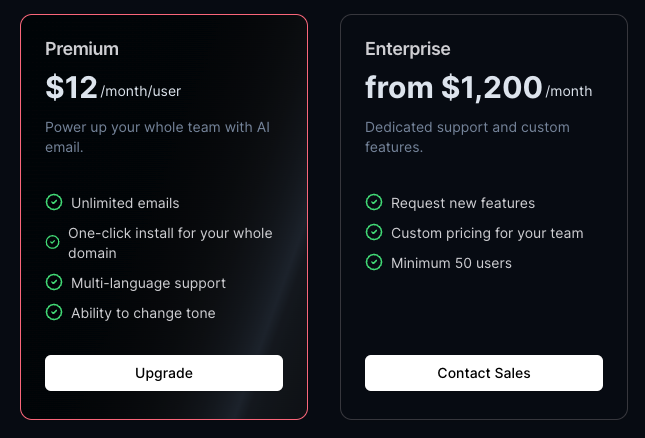This screenshot has width=645, height=438.
Task: Click checkmark icon beside Ability to change tone
Action: 54,312
